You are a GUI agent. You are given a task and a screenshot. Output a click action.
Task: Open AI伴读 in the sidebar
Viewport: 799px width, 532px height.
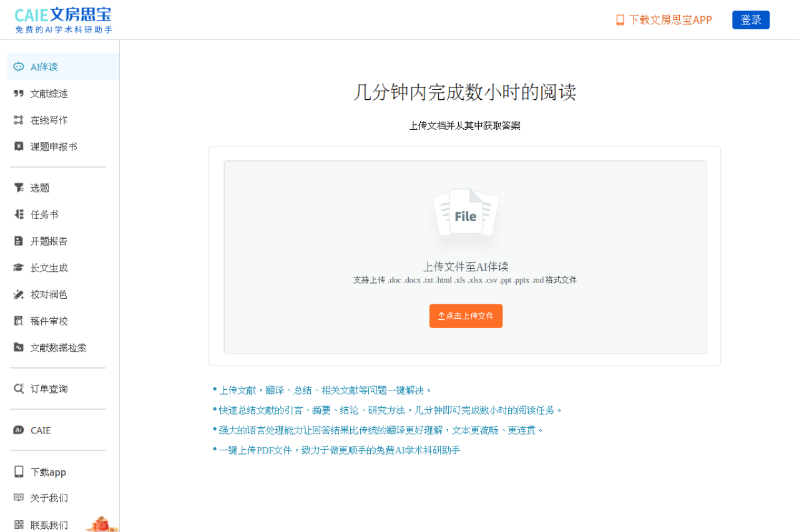tap(63, 67)
